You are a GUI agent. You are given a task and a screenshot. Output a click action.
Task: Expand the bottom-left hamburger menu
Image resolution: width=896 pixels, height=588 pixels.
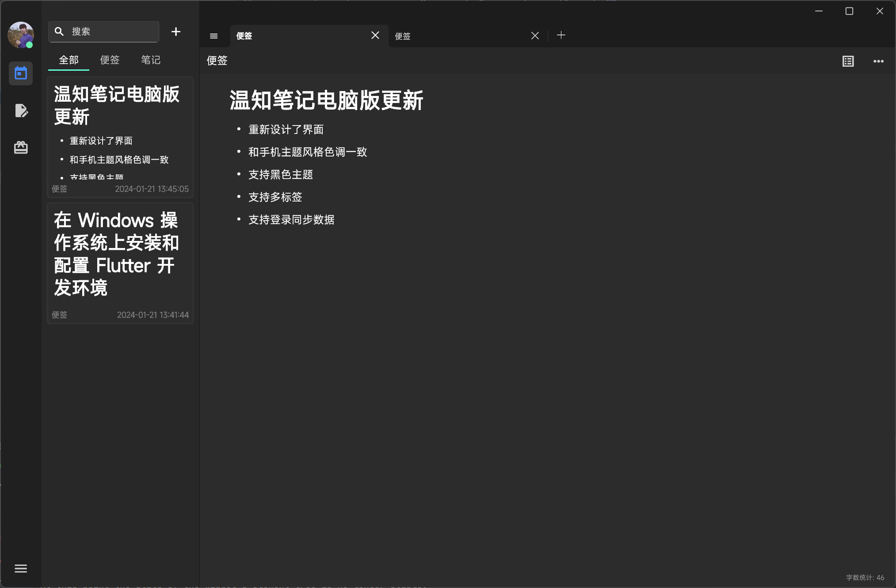tap(21, 569)
